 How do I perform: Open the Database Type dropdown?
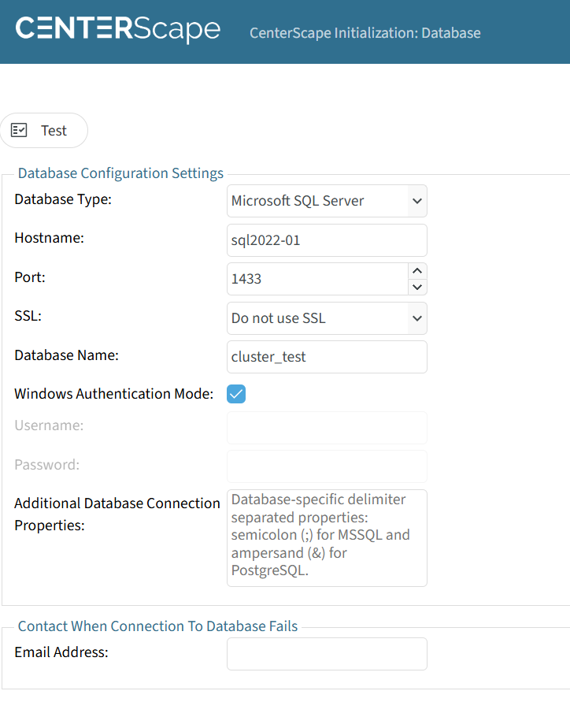tap(327, 201)
